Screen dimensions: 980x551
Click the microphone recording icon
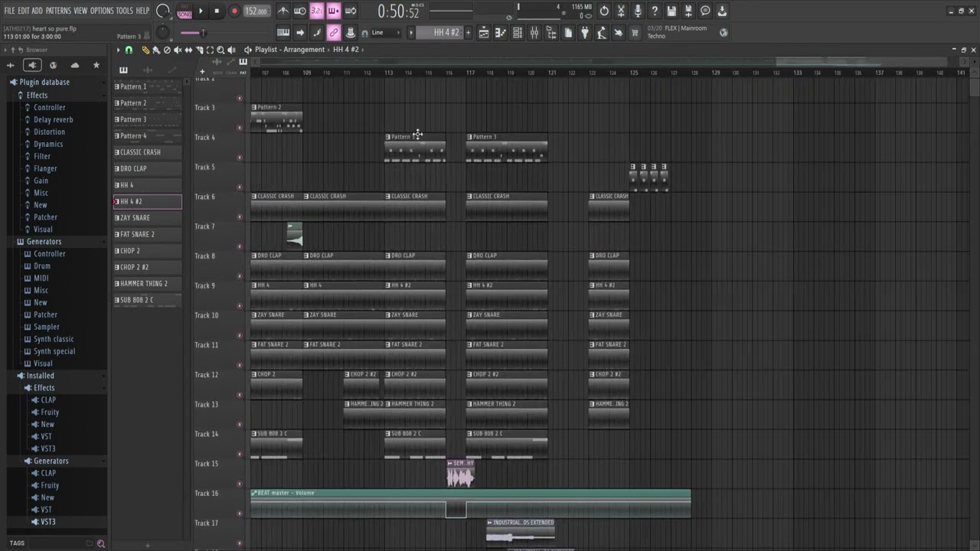click(638, 11)
